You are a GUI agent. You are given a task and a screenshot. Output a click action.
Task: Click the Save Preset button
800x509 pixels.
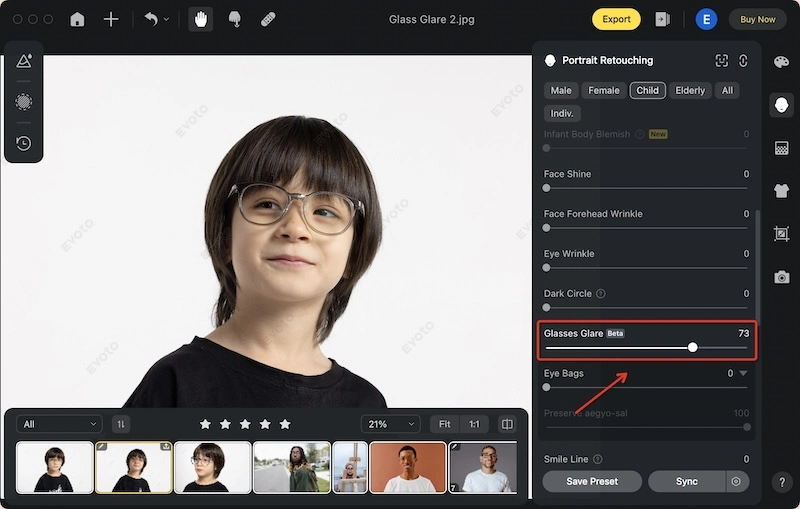point(592,481)
